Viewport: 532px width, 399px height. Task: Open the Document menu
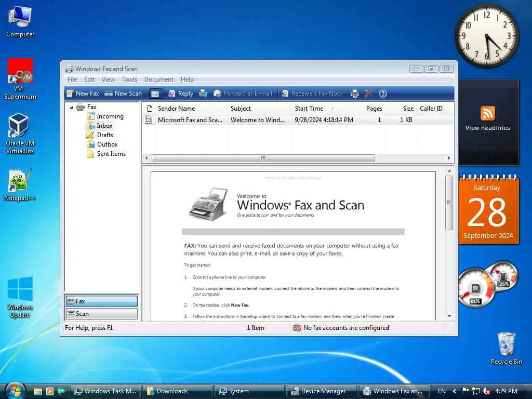click(x=159, y=79)
